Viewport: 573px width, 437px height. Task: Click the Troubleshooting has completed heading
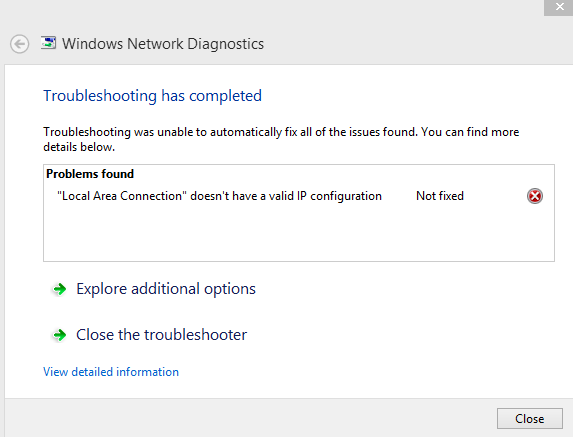152,96
